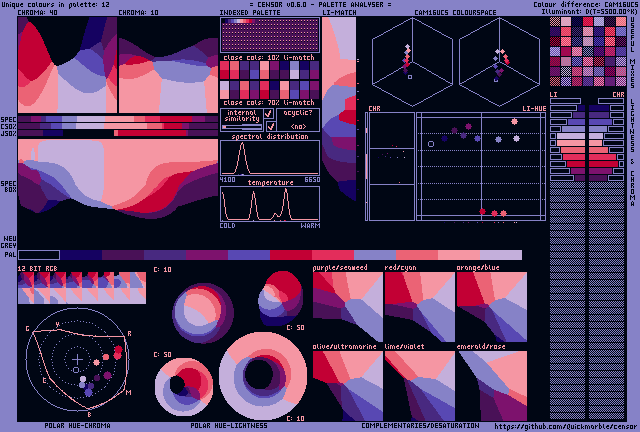This screenshot has width=640, height=432.
Task: Click the internal similarity slider bar
Action: 242,127
